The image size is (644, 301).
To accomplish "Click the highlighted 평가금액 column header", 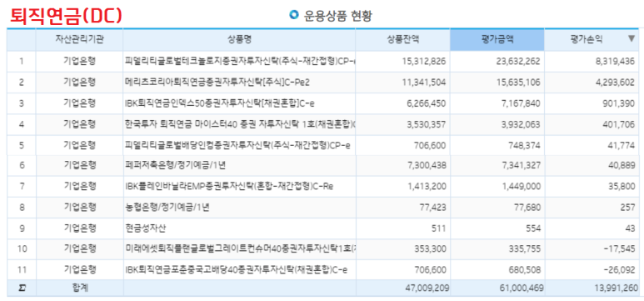I will [497, 39].
